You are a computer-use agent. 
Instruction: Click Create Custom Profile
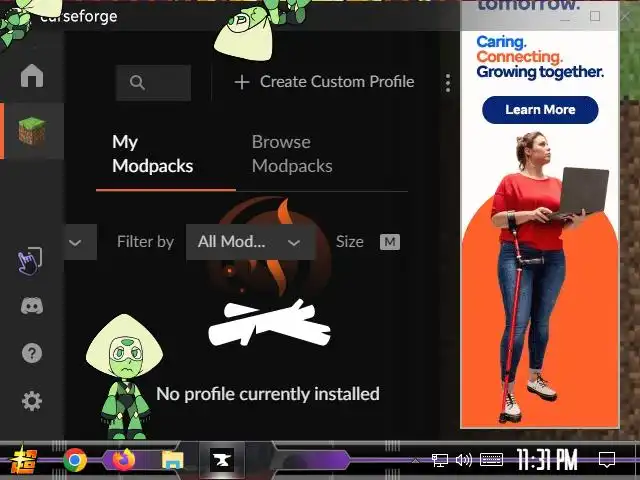click(x=324, y=82)
